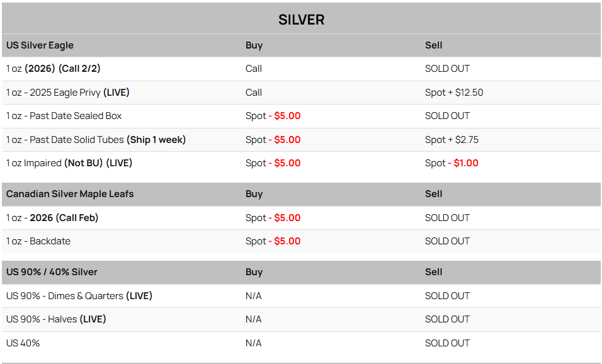This screenshot has height=364, width=602.
Task: Select the 1 oz Backdate Maple item
Action: (38, 241)
